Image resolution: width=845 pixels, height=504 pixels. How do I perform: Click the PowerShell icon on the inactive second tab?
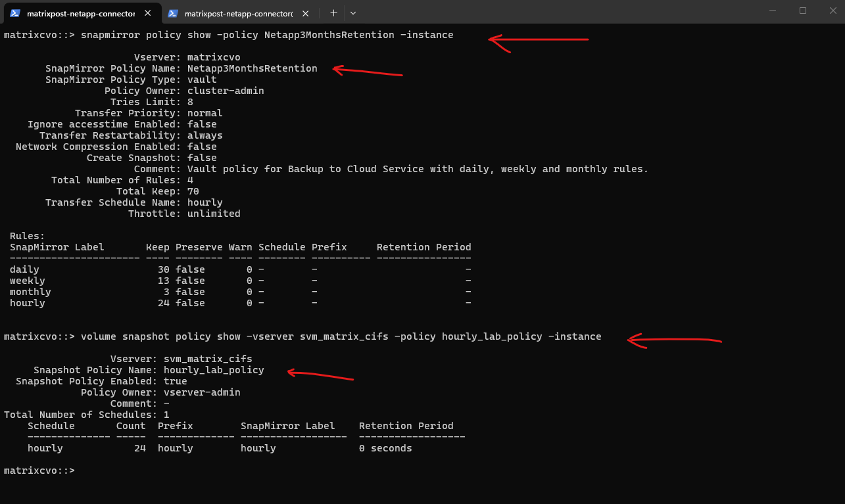(172, 13)
